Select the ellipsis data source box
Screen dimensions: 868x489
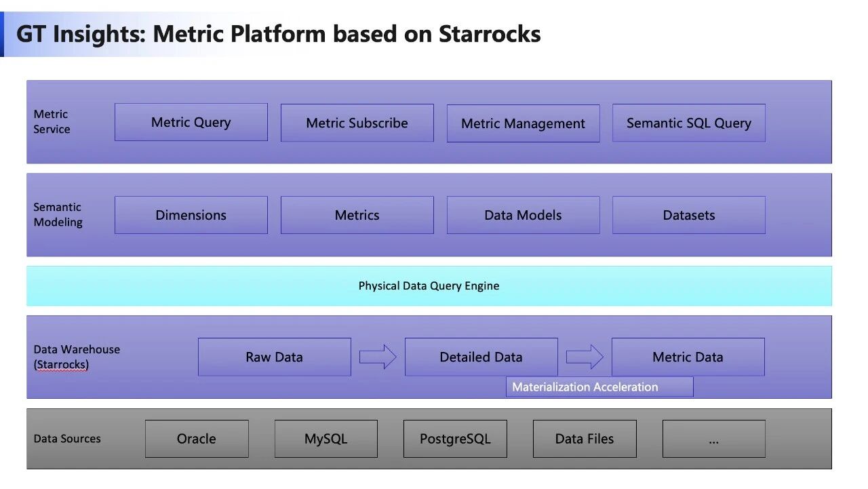[713, 439]
